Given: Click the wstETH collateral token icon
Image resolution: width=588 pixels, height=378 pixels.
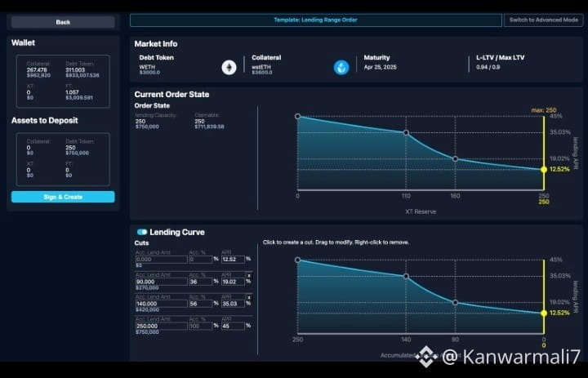Looking at the screenshot, I should [341, 68].
